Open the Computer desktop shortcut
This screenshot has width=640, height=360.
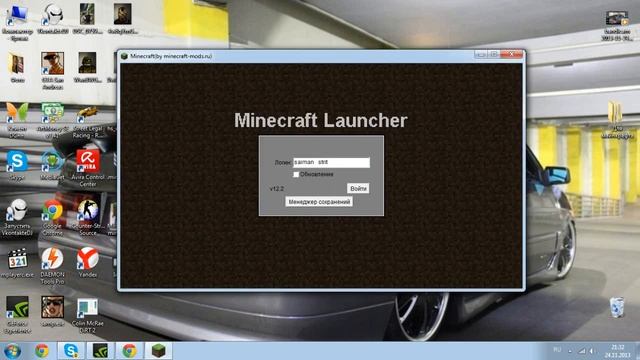click(17, 21)
